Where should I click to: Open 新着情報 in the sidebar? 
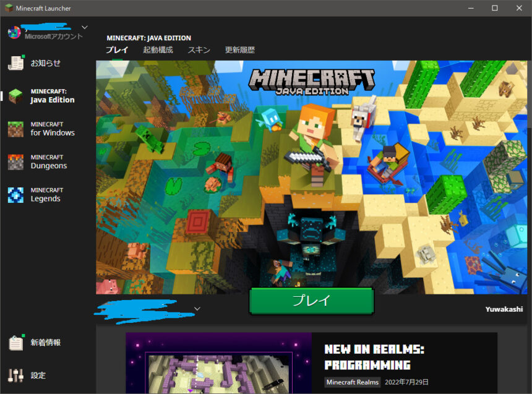click(45, 343)
